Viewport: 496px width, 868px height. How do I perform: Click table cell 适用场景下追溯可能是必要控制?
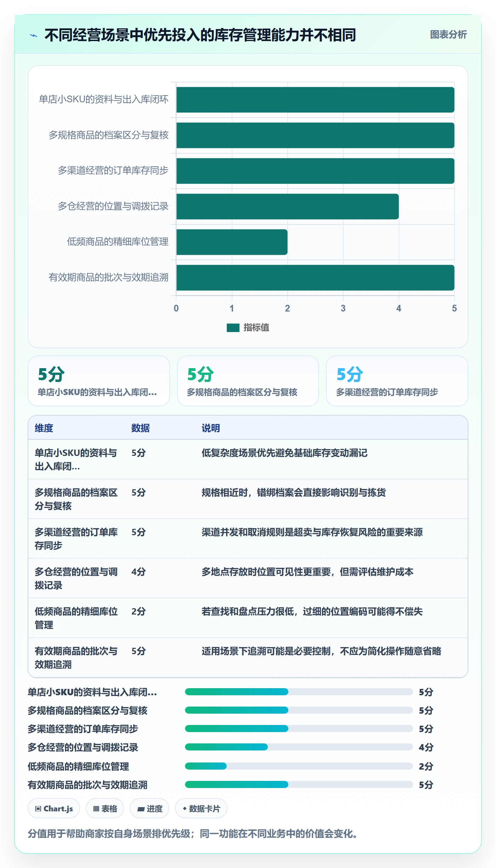[x=321, y=651]
